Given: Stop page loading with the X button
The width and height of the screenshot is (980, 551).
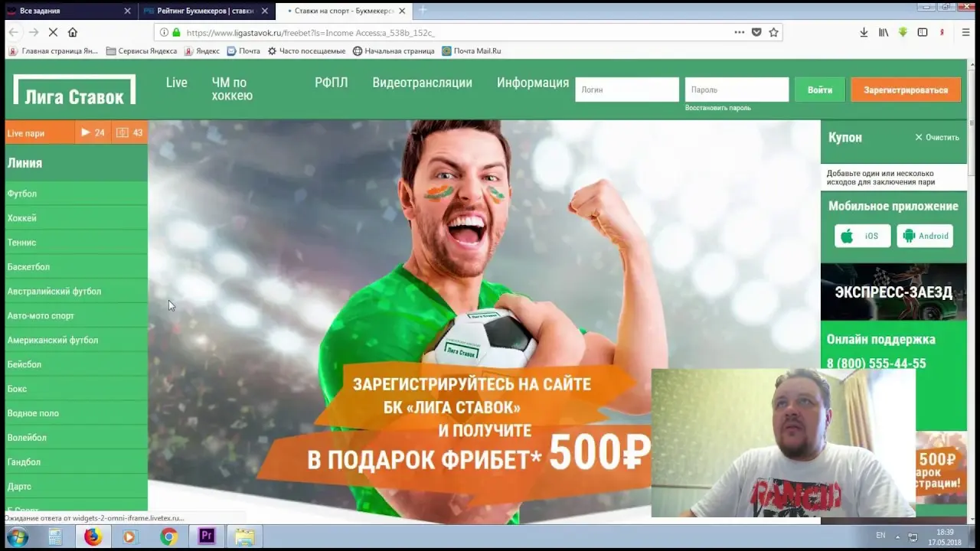Looking at the screenshot, I should pos(53,32).
